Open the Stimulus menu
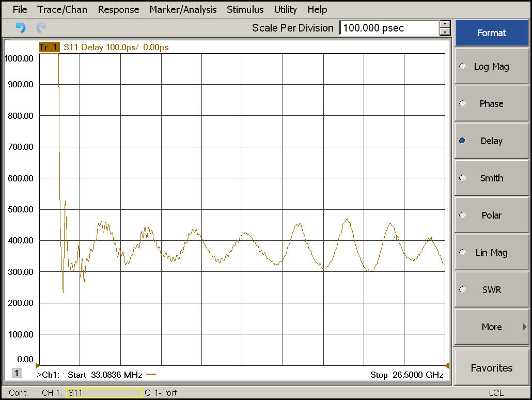532x400 pixels. (245, 9)
